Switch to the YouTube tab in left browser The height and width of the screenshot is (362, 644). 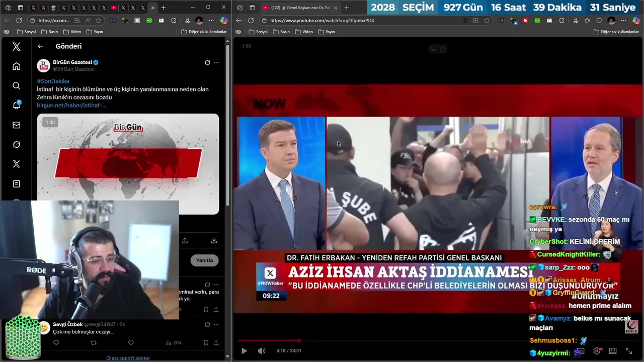(113, 8)
